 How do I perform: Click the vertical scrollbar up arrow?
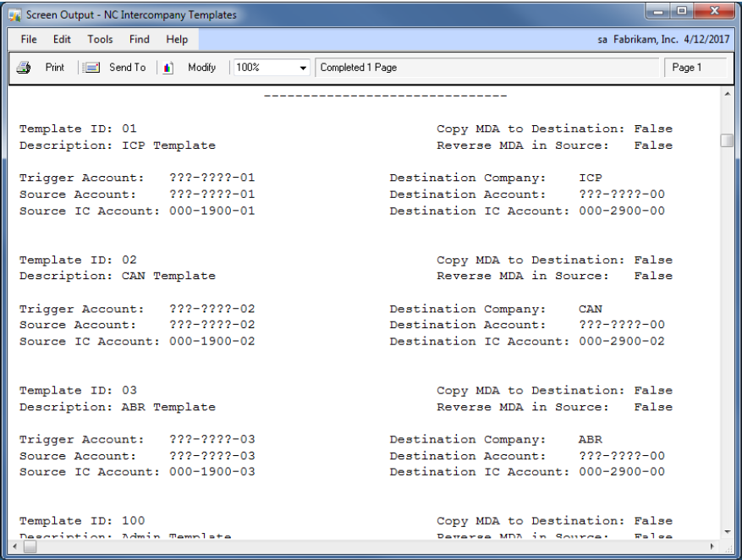click(x=727, y=93)
